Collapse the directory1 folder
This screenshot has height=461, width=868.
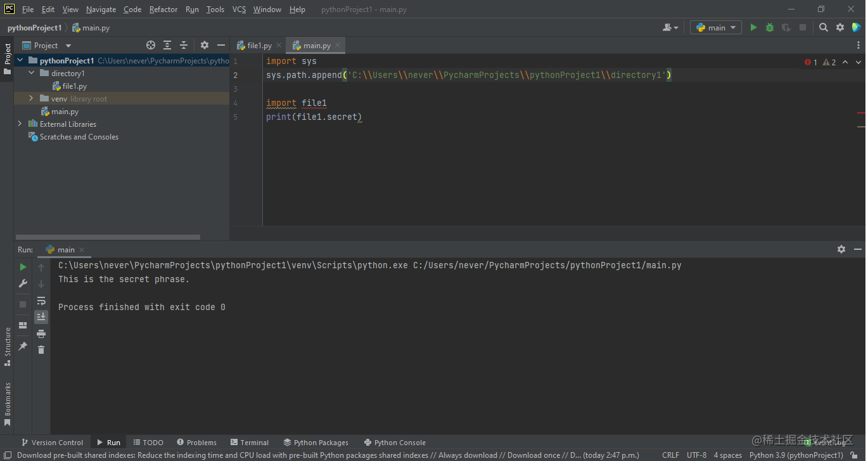(30, 73)
